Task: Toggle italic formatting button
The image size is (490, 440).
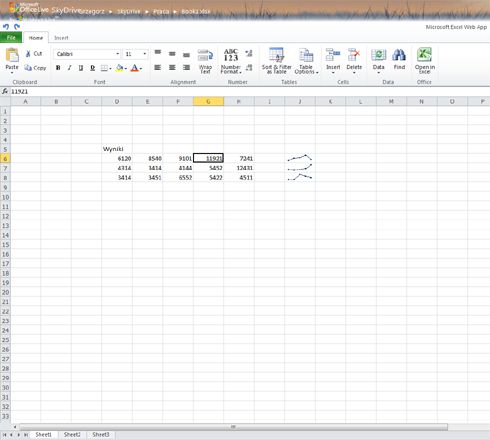Action: (x=69, y=68)
